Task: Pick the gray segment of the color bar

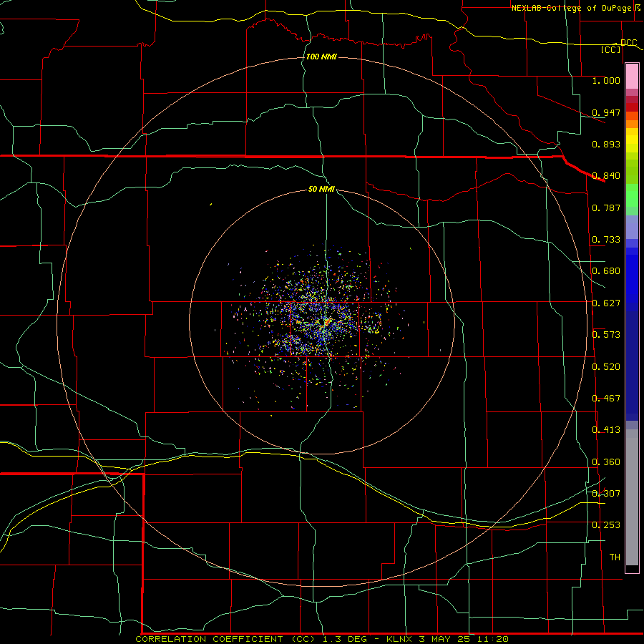Action: pos(632,497)
